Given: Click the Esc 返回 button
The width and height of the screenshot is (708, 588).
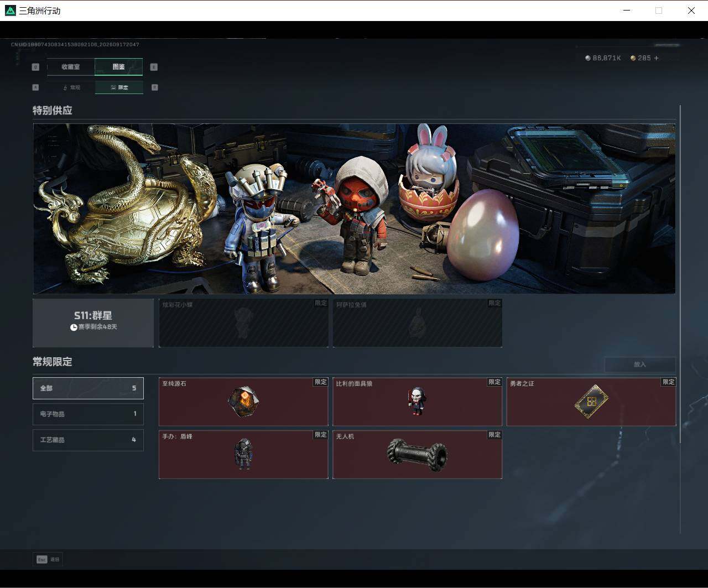Looking at the screenshot, I should [x=48, y=559].
